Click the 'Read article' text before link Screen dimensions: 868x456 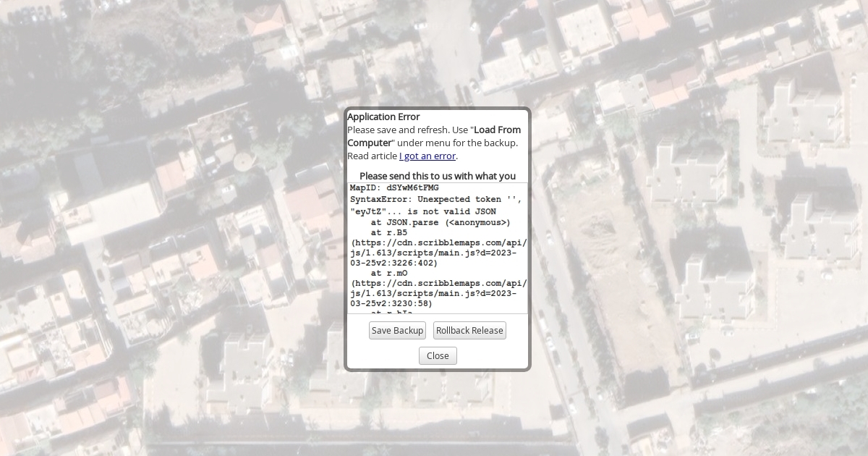click(x=372, y=156)
